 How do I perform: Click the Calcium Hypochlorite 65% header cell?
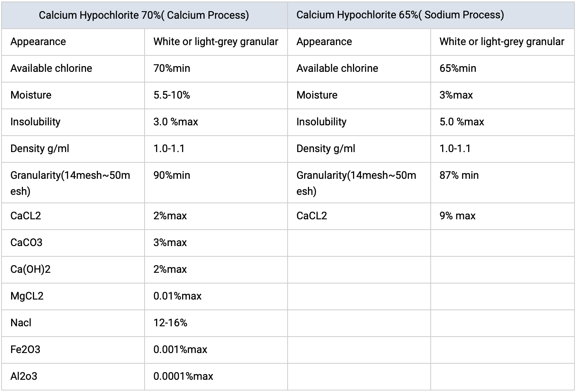[431, 15]
